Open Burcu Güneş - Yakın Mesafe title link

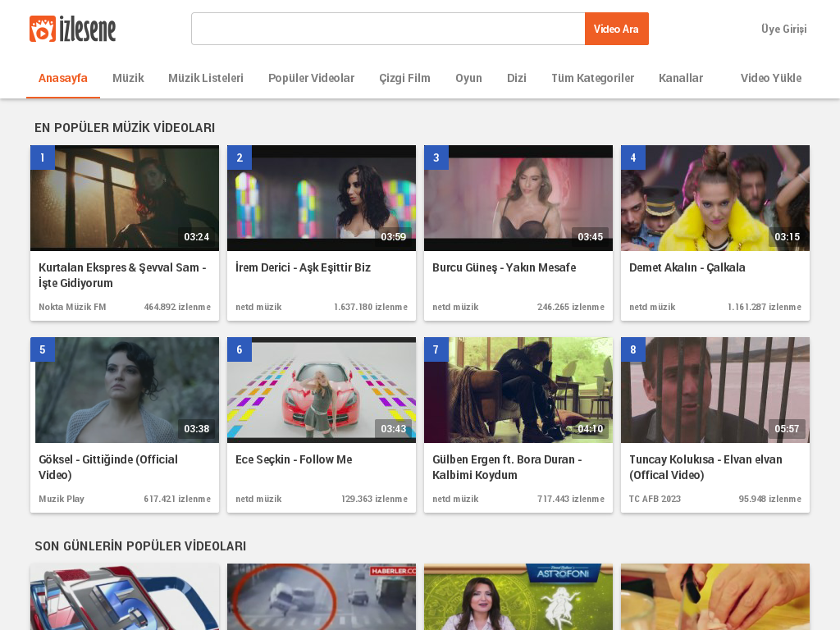504,267
